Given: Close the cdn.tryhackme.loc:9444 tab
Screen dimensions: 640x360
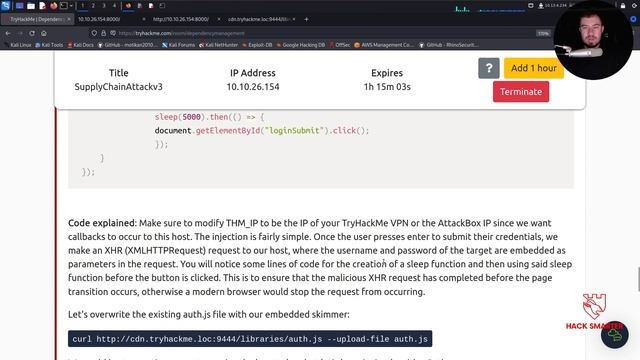Looking at the screenshot, I should [x=294, y=19].
